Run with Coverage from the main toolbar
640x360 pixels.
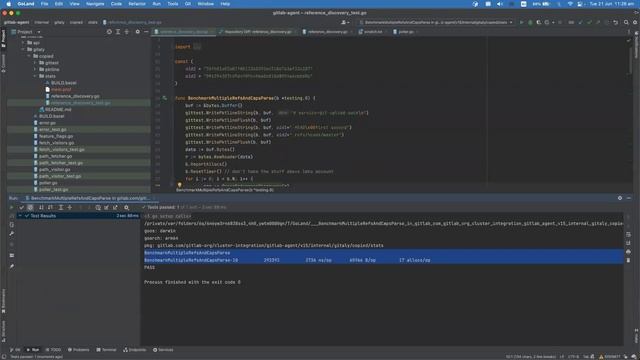[539, 22]
